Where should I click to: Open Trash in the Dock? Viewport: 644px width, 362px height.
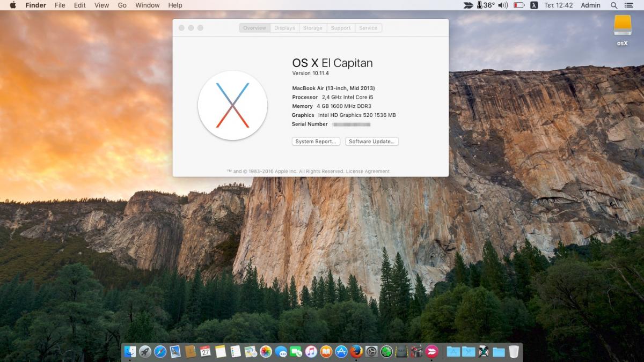pos(514,352)
